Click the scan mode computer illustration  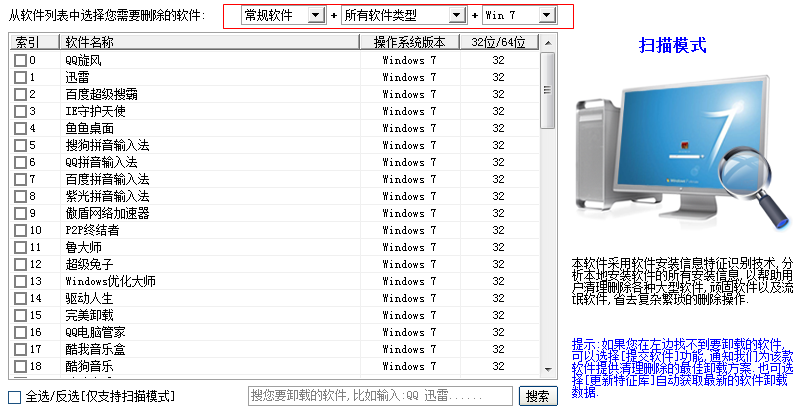682,153
